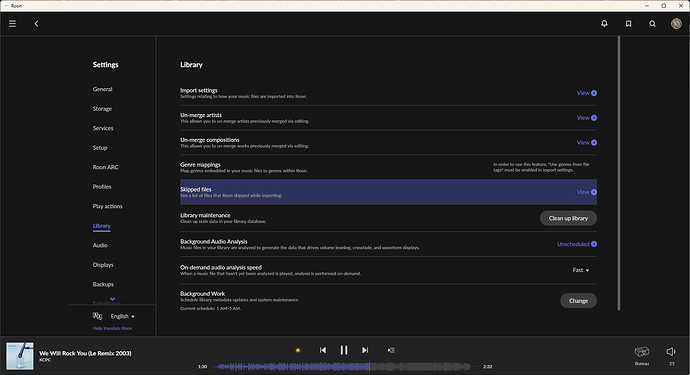Open the notifications bell
The height and width of the screenshot is (375, 690).
coord(604,24)
